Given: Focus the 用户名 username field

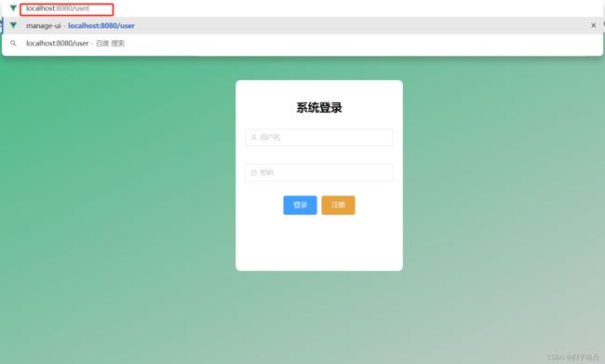Looking at the screenshot, I should [x=319, y=138].
